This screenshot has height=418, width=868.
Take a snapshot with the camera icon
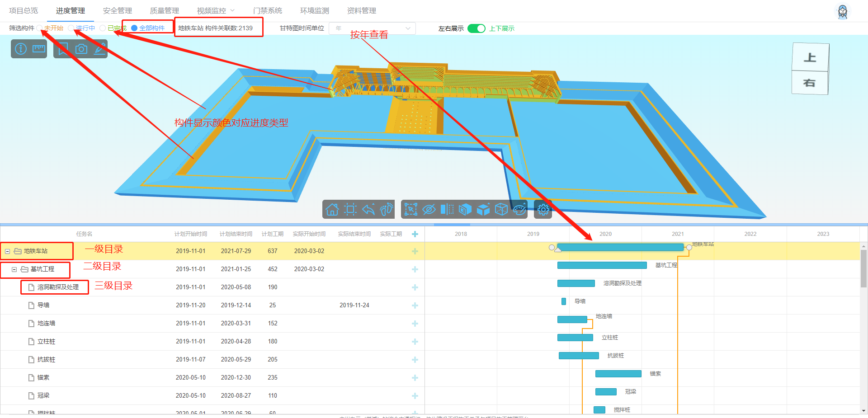(x=81, y=49)
